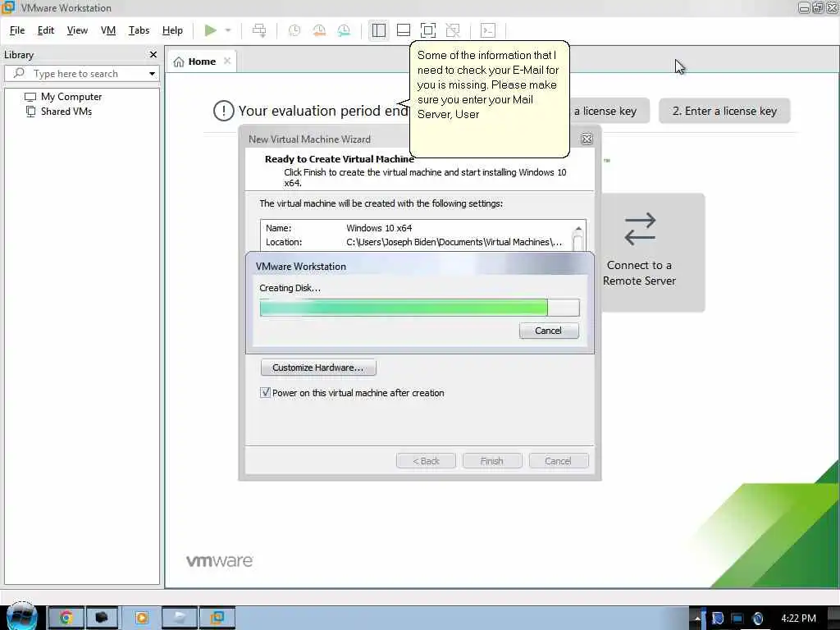Click the settings list scroll up arrow
Viewport: 840px width, 630px height.
click(x=578, y=229)
